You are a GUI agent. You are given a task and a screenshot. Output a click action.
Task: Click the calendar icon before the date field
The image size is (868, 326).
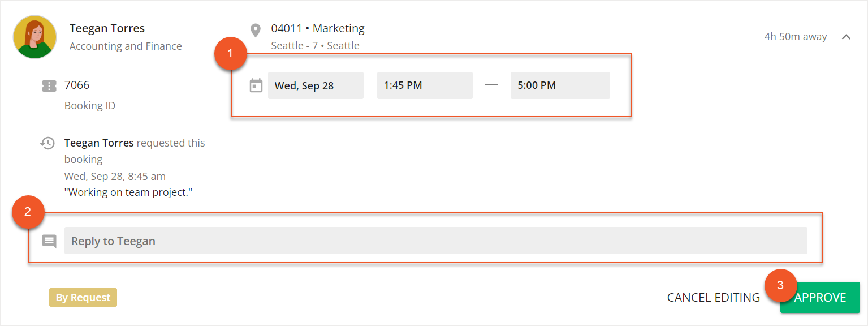pyautogui.click(x=256, y=85)
